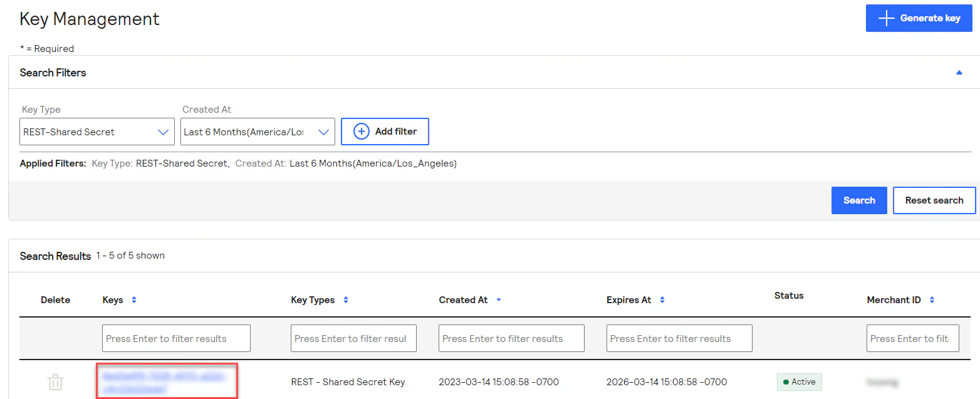Viewport: 980px width, 399px height.
Task: Click the Reset search button
Action: 934,200
